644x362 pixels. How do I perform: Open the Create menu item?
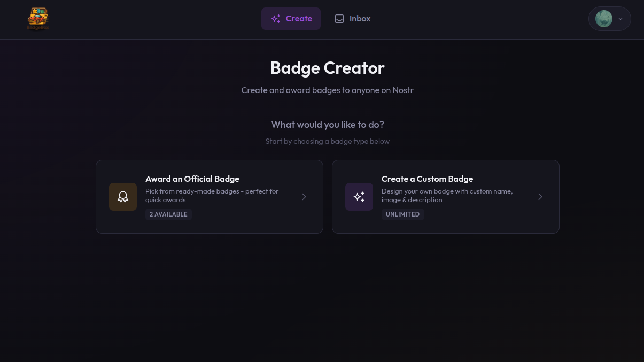[x=291, y=18]
